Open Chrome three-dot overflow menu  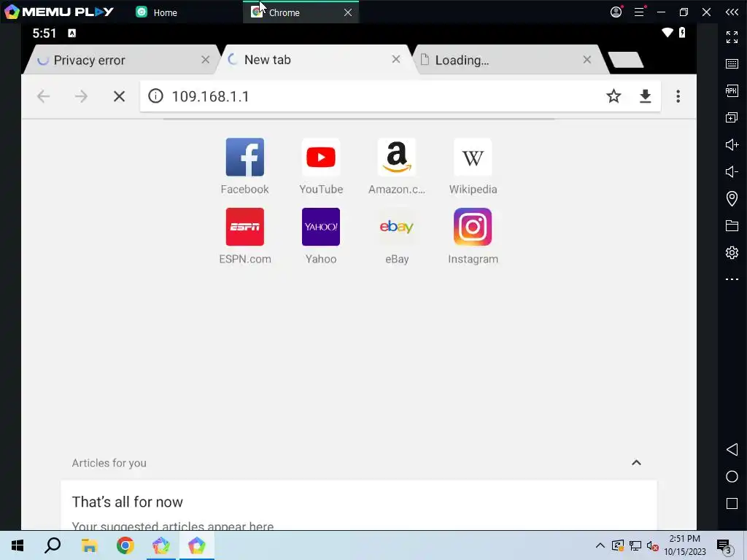(678, 96)
